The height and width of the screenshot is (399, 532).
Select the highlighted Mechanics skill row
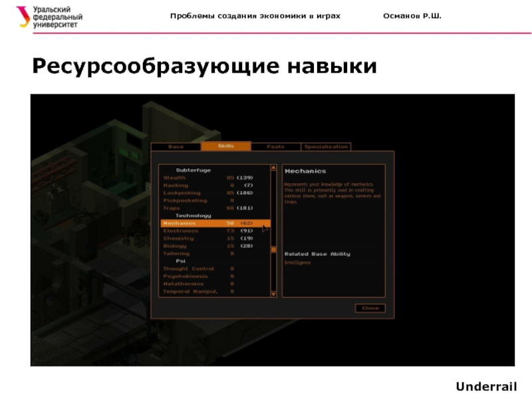click(x=215, y=223)
